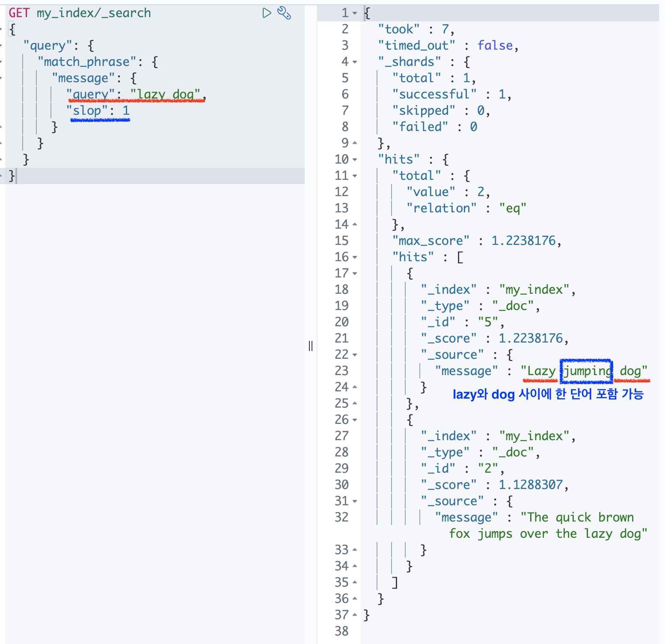This screenshot has width=665, height=644.
Task: Send the request using the green play icon
Action: 267,13
